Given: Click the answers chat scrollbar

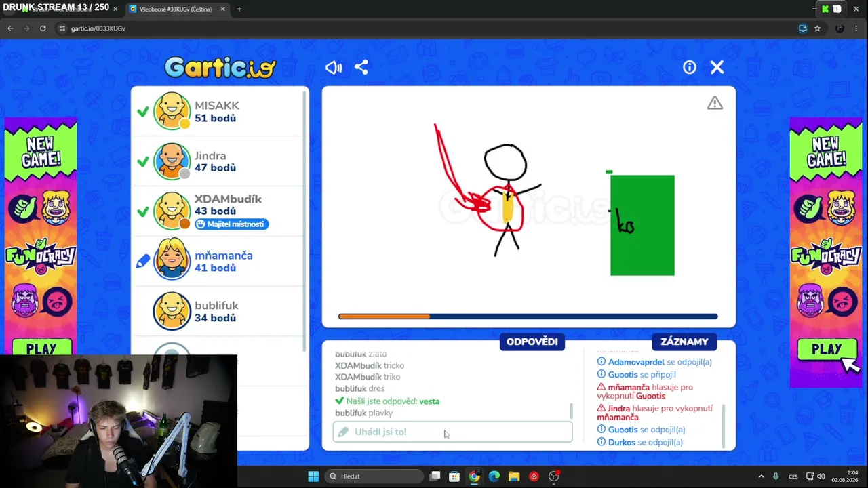Looking at the screenshot, I should point(571,410).
